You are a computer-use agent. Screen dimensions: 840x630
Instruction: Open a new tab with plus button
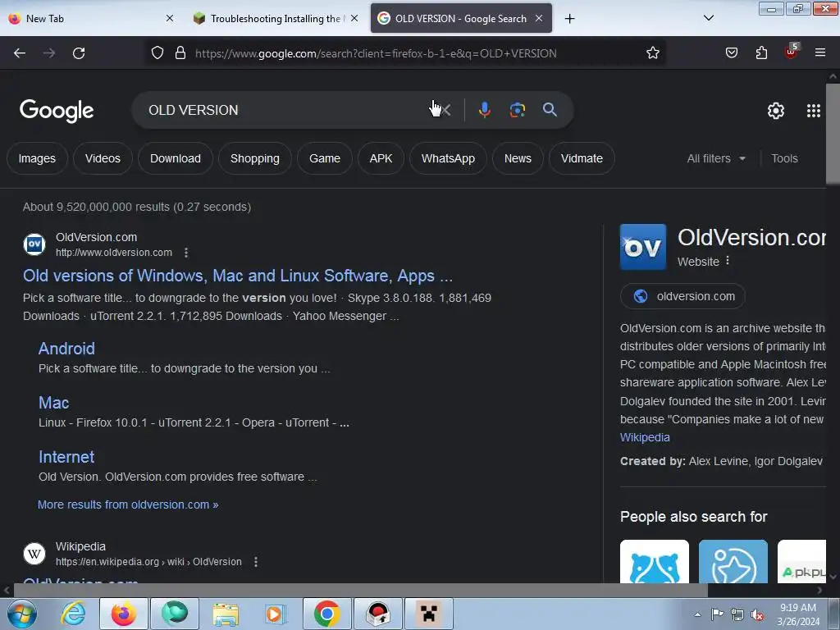(x=569, y=19)
